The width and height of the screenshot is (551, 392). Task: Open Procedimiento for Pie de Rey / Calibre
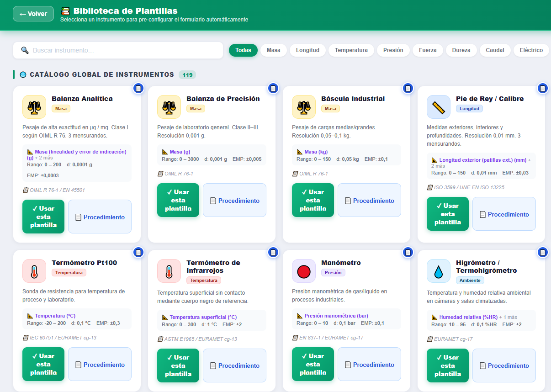tap(504, 214)
